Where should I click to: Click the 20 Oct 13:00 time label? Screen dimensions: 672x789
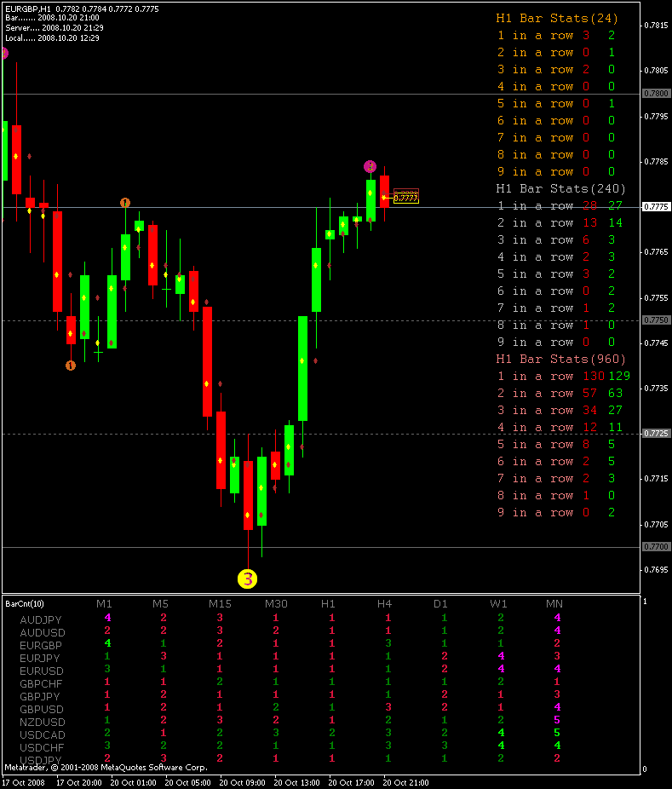point(296,783)
